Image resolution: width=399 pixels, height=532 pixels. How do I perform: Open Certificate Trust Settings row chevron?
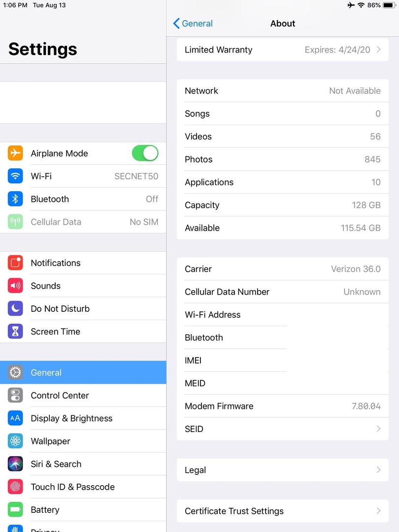pyautogui.click(x=379, y=511)
